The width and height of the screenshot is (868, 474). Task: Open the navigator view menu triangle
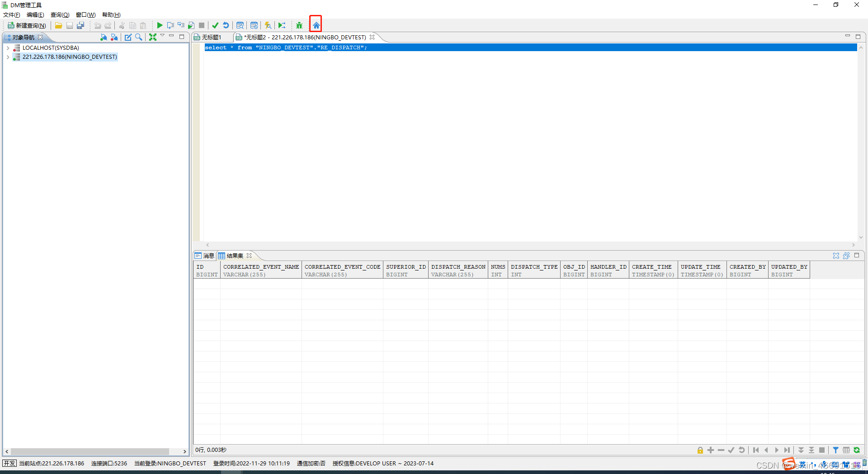pyautogui.click(x=162, y=36)
